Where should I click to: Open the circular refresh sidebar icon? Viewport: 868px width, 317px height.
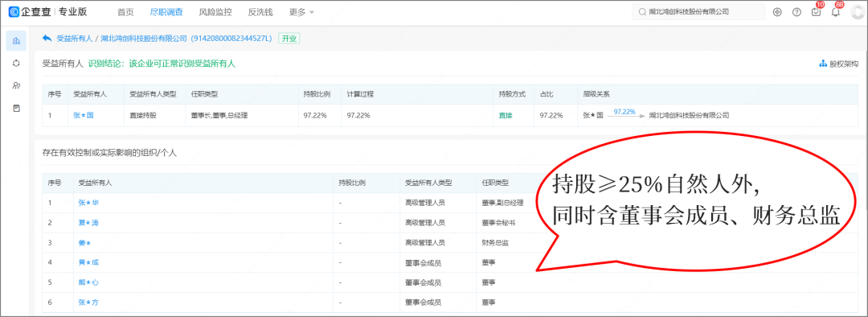16,64
